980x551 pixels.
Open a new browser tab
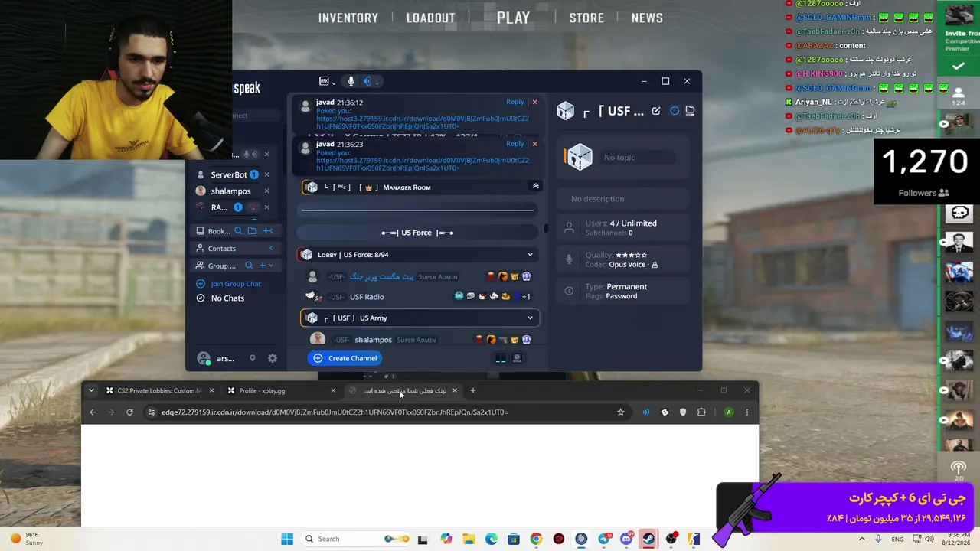point(472,391)
